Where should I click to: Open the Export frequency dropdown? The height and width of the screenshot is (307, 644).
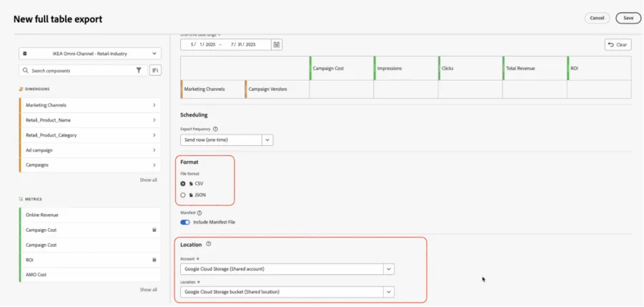click(x=227, y=140)
